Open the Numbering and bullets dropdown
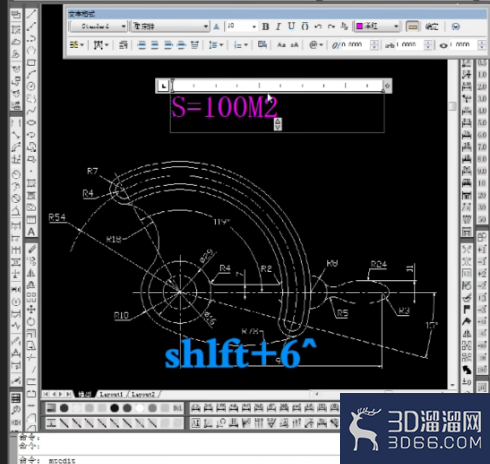The image size is (490, 464). [x=241, y=45]
